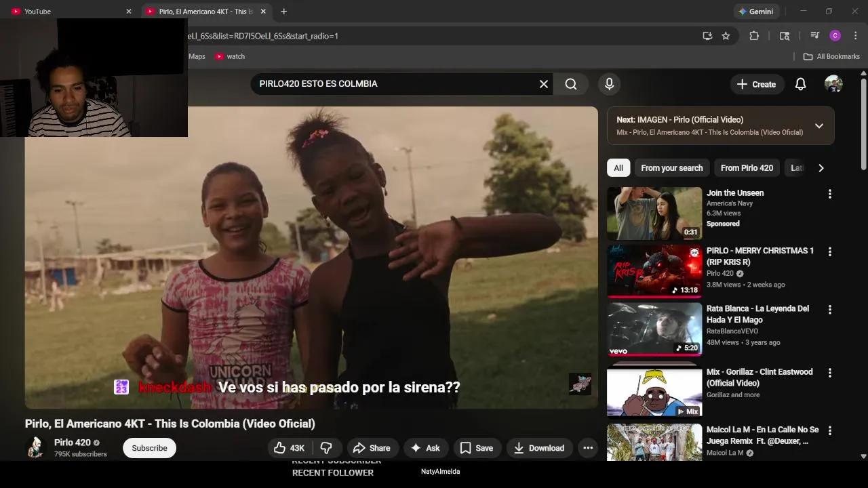Image resolution: width=868 pixels, height=488 pixels.
Task: Expand the Next mix playlist panel
Action: tap(818, 126)
